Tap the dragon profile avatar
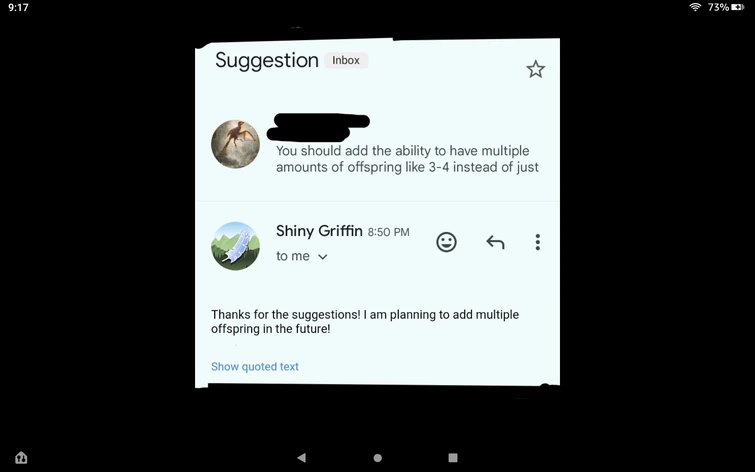The image size is (755, 472). coord(235,144)
